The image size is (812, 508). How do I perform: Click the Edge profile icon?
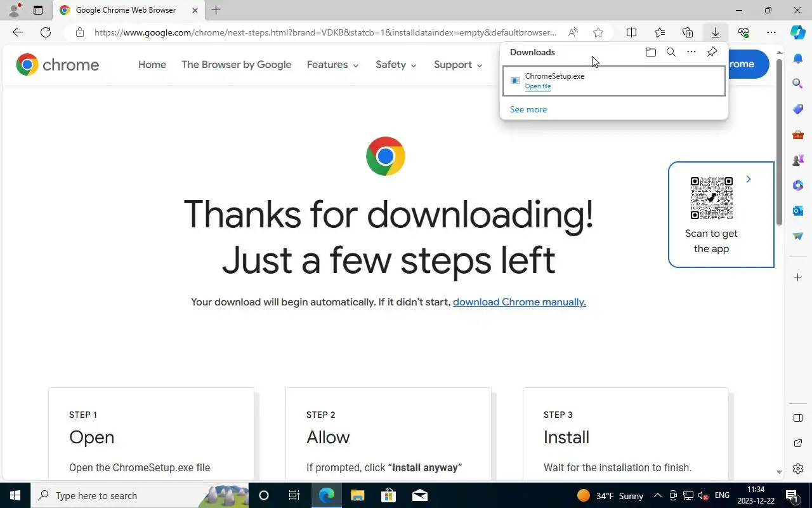[x=14, y=10]
